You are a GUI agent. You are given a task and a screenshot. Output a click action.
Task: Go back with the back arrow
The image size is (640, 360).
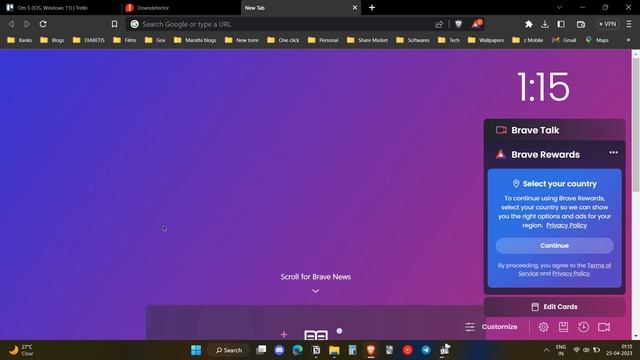[x=11, y=24]
